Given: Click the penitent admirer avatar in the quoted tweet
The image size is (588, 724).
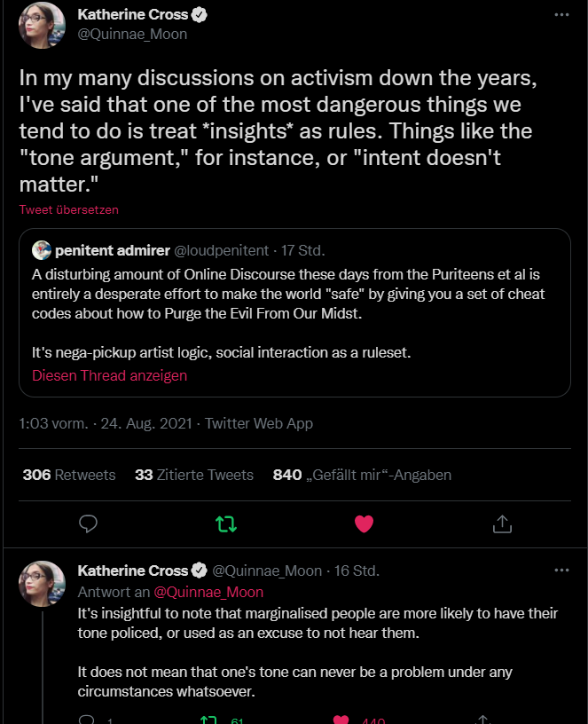Looking at the screenshot, I should (40, 250).
